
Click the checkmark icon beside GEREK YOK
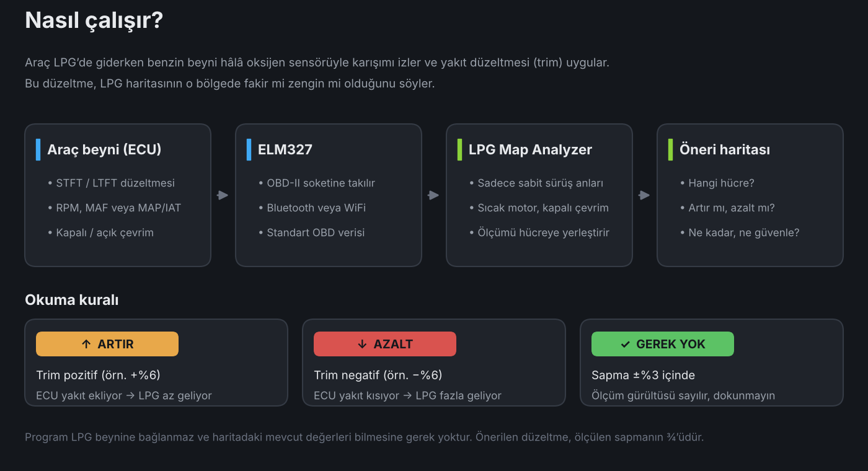pyautogui.click(x=625, y=344)
